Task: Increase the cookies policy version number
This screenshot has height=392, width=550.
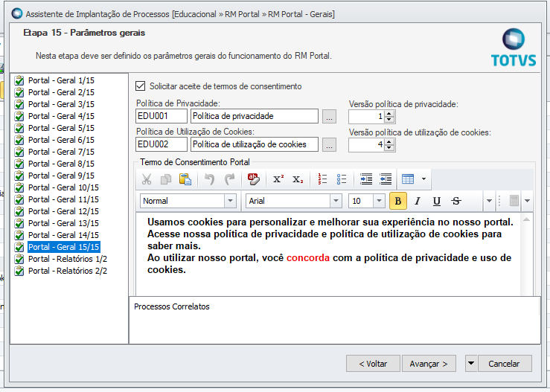Action: [x=389, y=141]
